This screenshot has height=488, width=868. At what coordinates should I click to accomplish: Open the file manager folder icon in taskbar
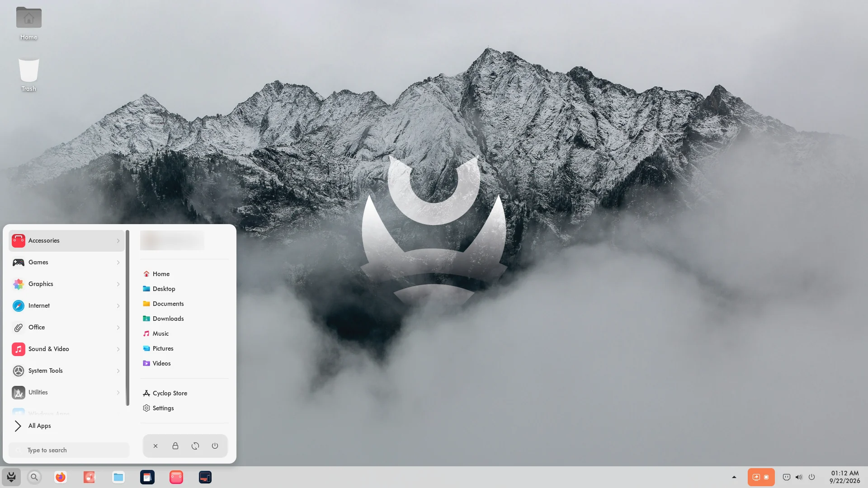pyautogui.click(x=118, y=477)
